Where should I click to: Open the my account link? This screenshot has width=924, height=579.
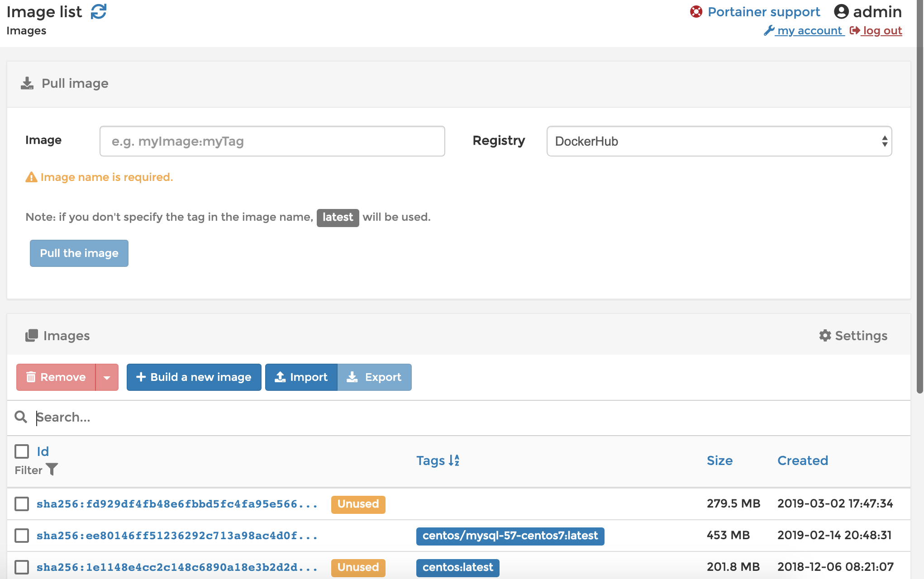tap(809, 31)
